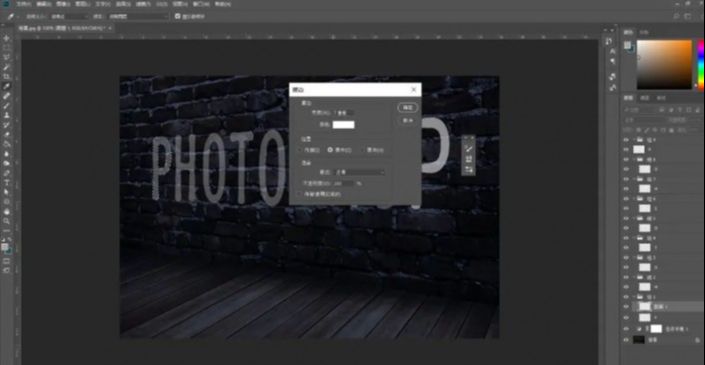Close the open document tab
This screenshot has height=365, width=705.
(110, 28)
